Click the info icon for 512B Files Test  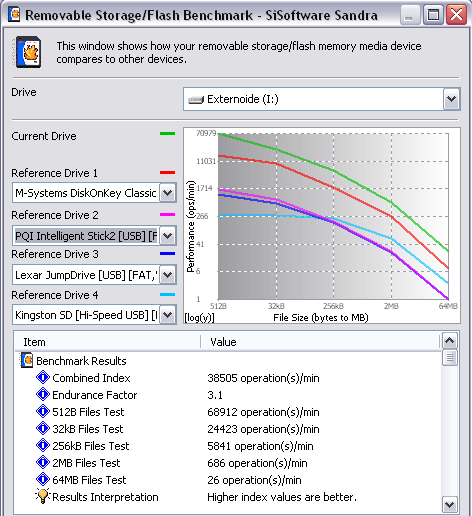click(43, 412)
